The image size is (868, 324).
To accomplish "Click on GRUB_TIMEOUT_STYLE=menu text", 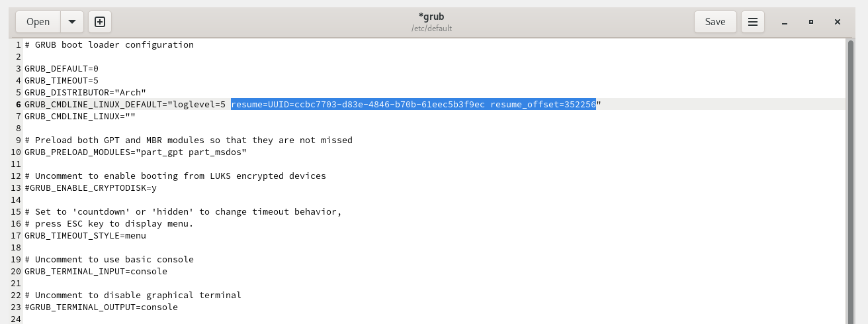I will (x=85, y=235).
